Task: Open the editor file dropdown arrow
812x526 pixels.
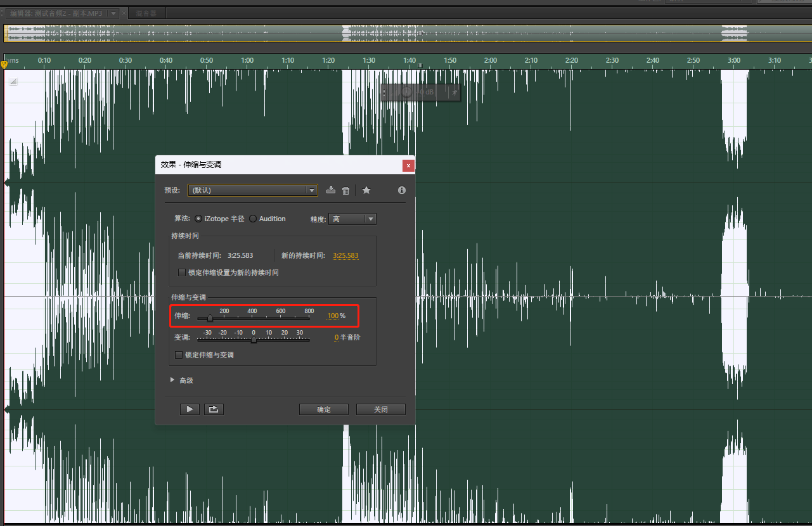Action: (x=113, y=13)
